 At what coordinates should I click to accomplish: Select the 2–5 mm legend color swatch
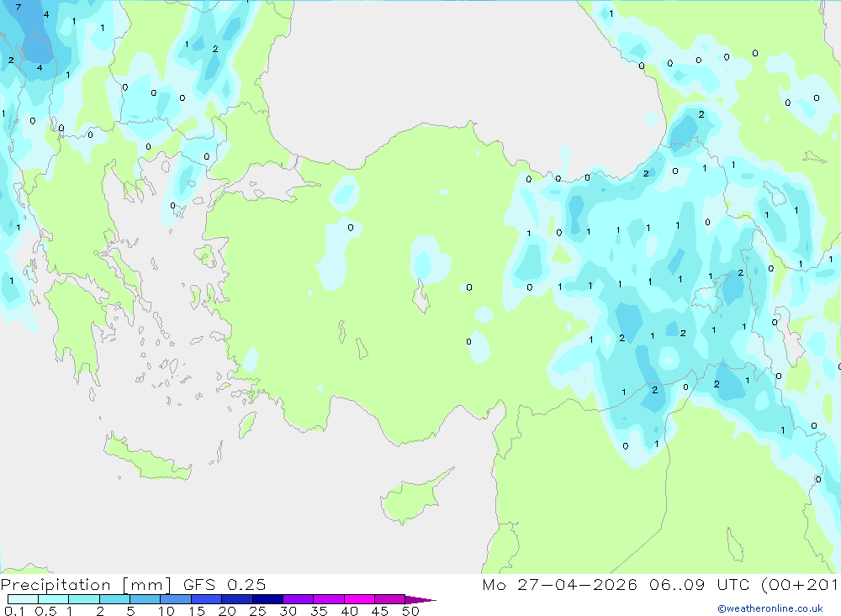point(114,599)
